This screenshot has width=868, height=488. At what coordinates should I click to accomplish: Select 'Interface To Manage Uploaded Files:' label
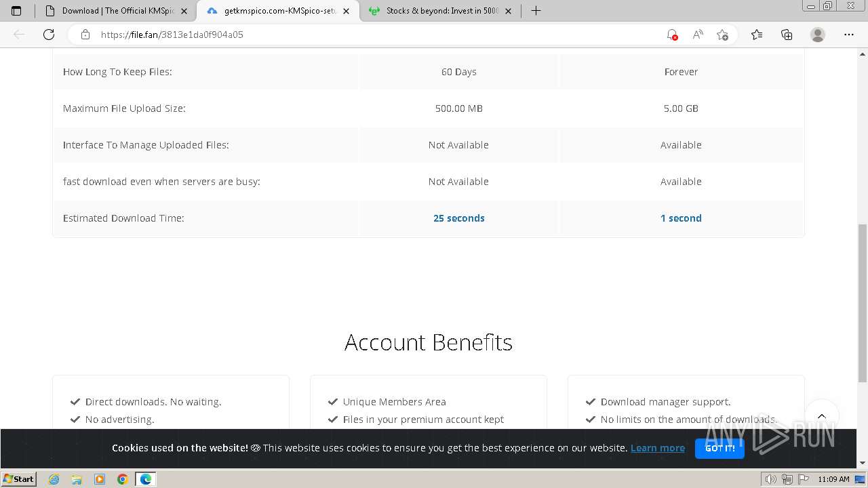click(x=146, y=145)
